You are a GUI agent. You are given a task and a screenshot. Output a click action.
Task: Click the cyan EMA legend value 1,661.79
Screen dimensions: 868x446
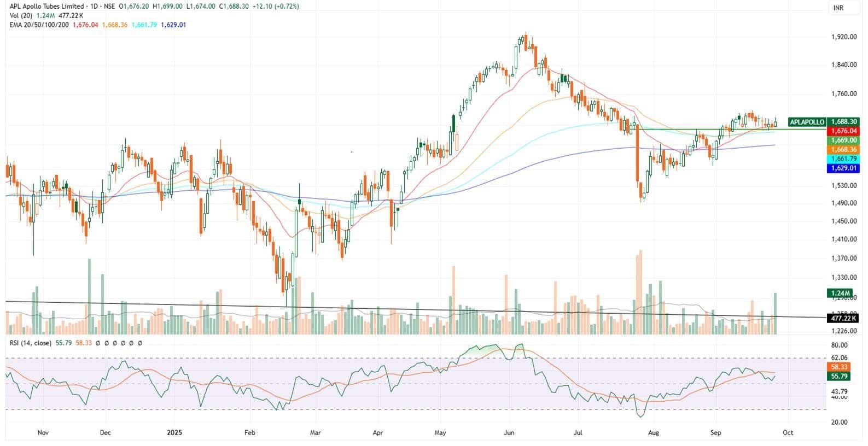click(x=144, y=25)
